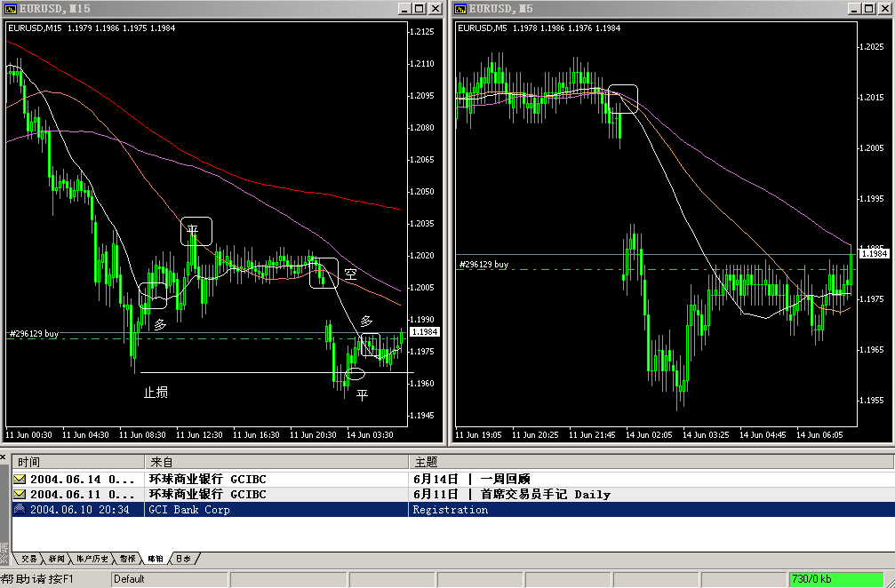Maximize the EURUSD,M15 chart window

point(419,9)
